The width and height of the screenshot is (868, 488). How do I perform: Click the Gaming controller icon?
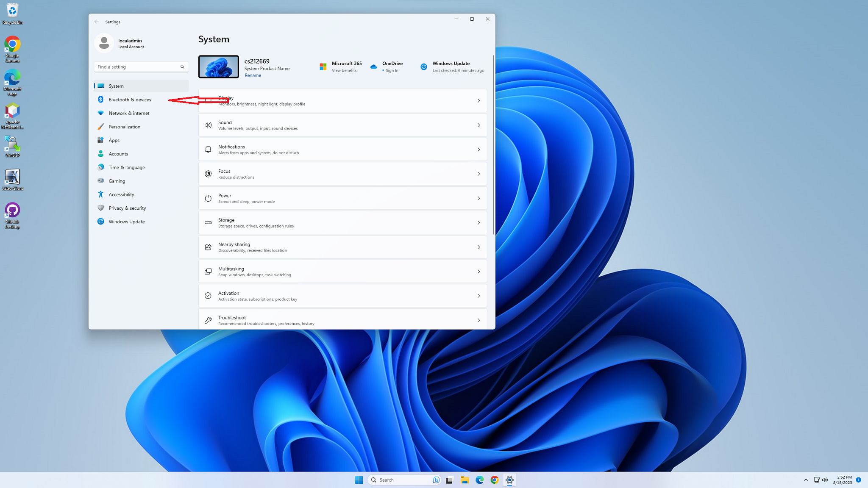(x=100, y=181)
